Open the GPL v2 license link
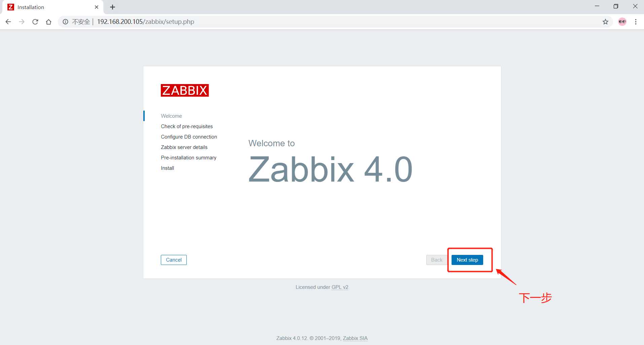Screen dimensions: 644x345 coord(340,287)
